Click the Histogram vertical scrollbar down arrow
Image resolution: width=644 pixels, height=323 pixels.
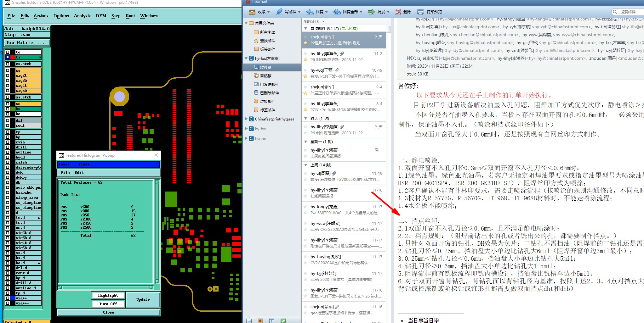point(157,281)
